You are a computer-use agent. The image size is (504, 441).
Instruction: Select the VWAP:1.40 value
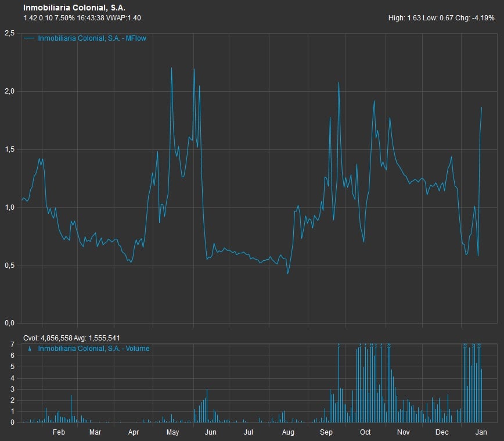[124, 18]
